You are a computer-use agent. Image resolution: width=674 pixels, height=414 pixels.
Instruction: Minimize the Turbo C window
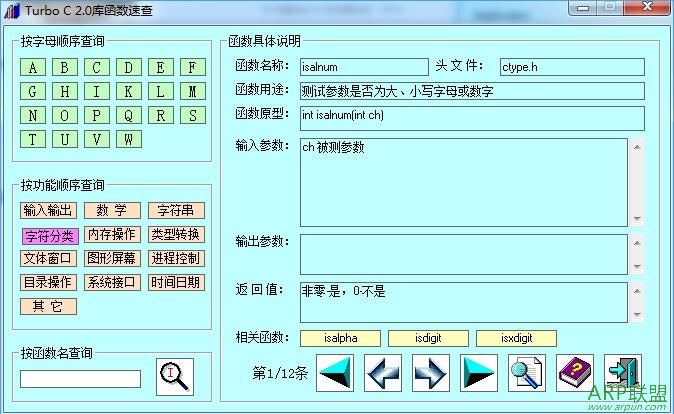pos(583,8)
